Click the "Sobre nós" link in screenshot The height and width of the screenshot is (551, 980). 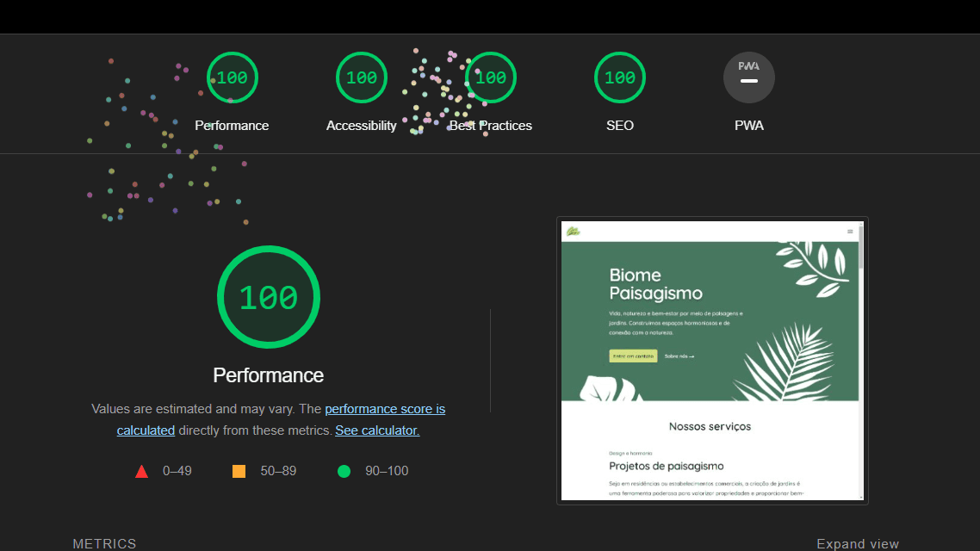679,356
